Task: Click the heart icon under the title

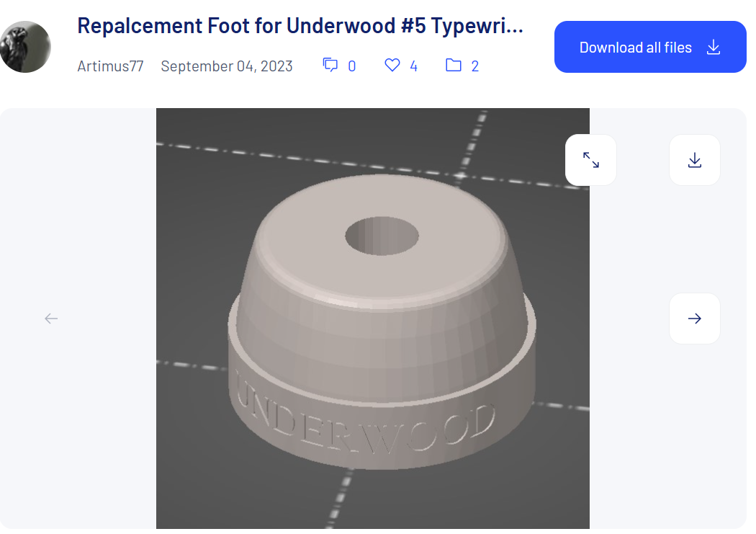Action: point(391,64)
